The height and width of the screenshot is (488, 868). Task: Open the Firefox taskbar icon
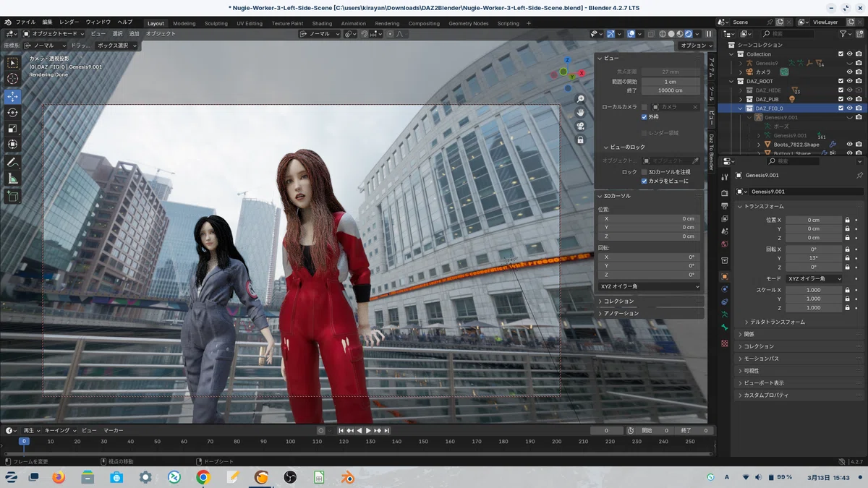pos(59,477)
